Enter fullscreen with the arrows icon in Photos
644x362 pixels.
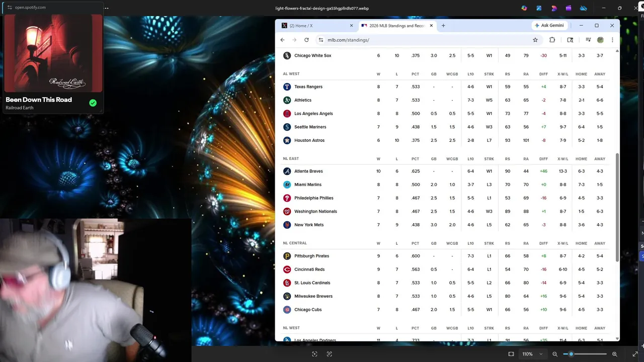point(635,354)
